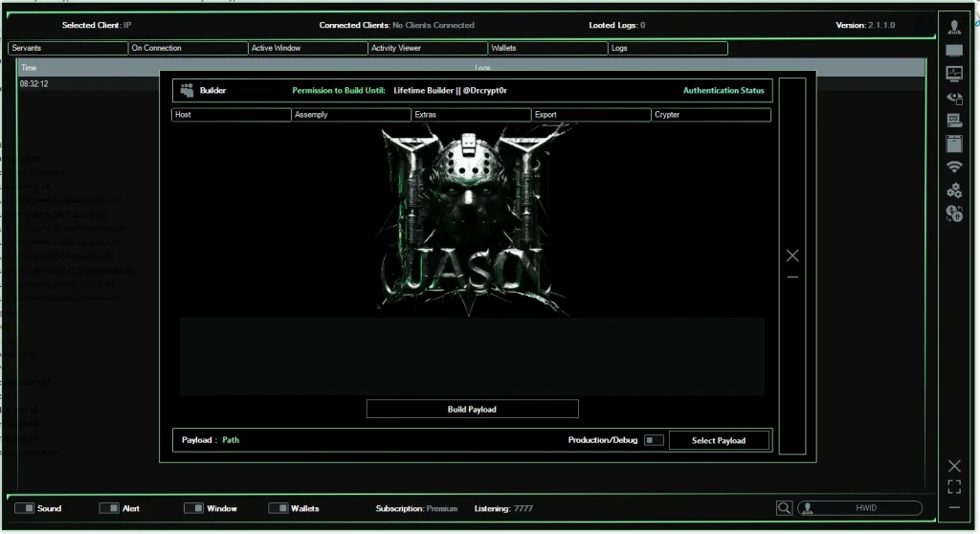Click the Subscription Premium status

416,508
